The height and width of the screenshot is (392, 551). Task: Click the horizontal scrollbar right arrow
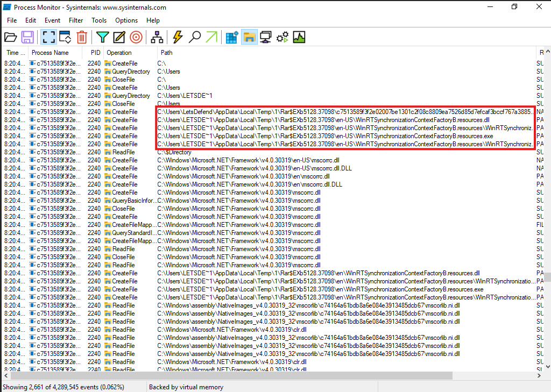(539, 375)
